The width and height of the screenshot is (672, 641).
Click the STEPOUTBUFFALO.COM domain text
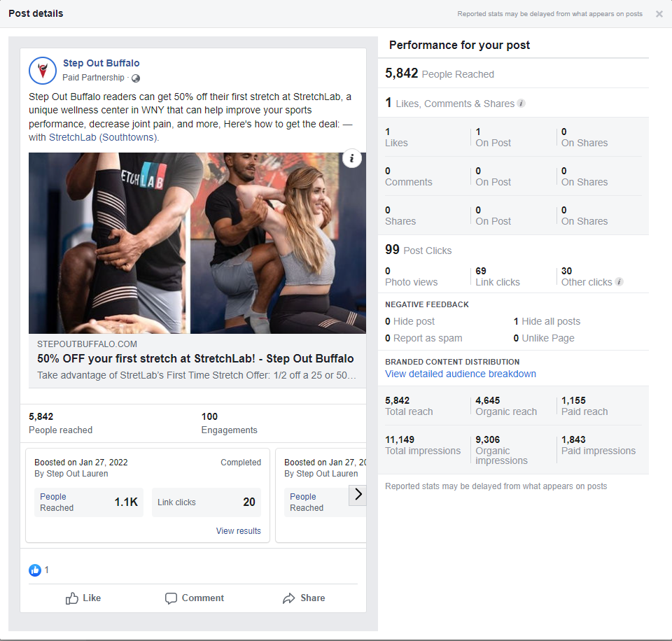tap(87, 344)
